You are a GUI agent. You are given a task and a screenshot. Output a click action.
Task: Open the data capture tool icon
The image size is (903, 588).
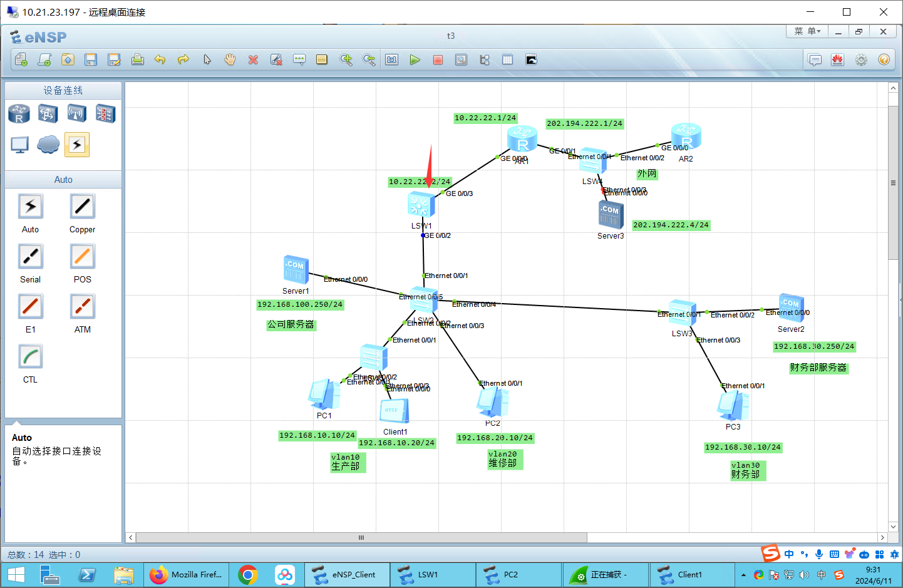(x=462, y=59)
